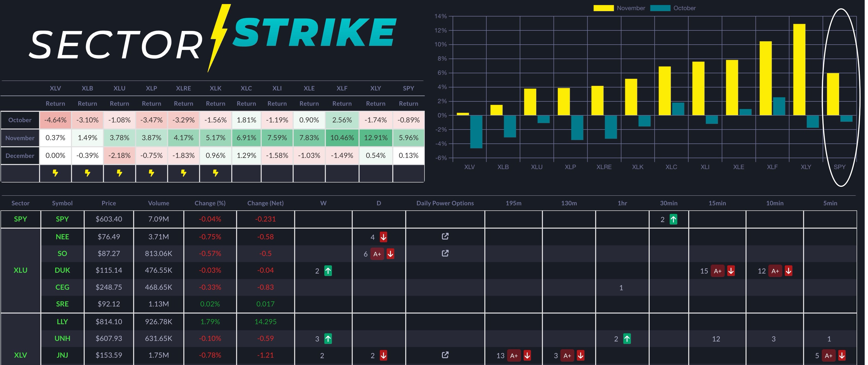Click the XLV October bar in chart
This screenshot has width=868, height=365.
point(476,132)
